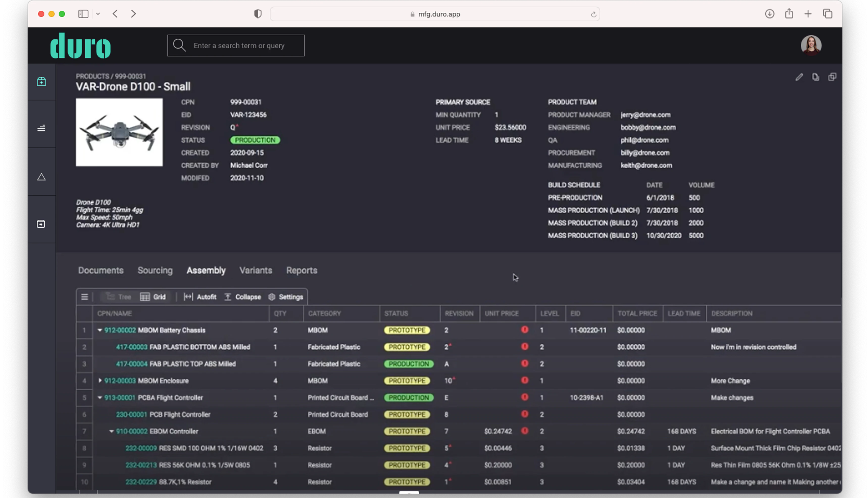Click the search field at the top
The image size is (868, 499).
[236, 45]
